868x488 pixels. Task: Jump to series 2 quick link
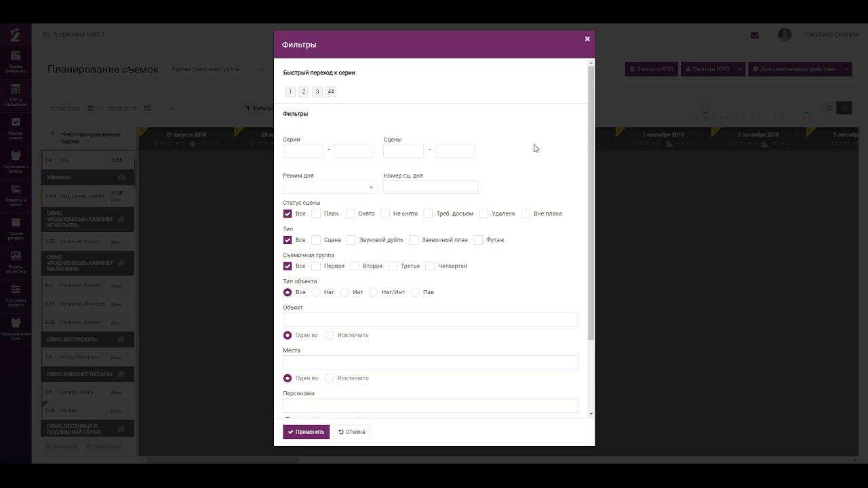pyautogui.click(x=304, y=91)
